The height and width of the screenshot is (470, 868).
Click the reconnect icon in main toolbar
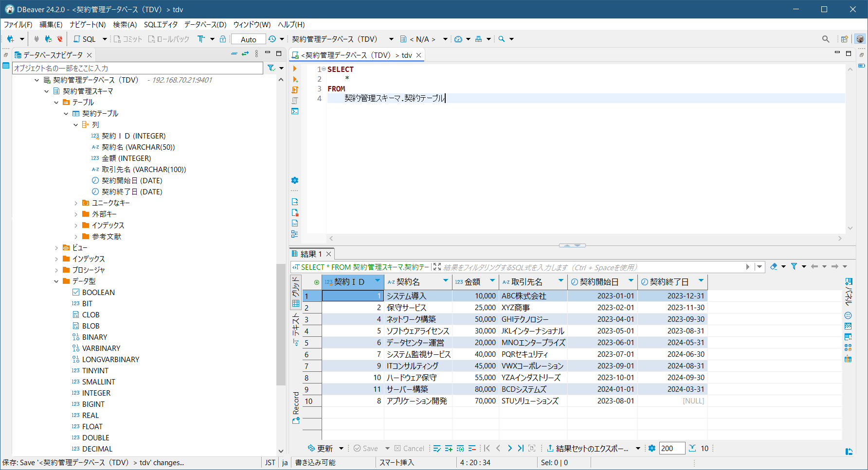point(48,39)
